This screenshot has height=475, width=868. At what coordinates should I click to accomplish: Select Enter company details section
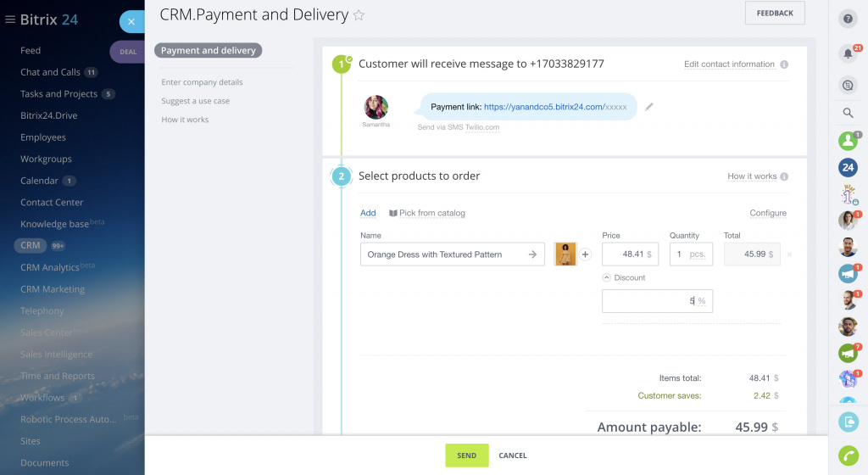[x=202, y=82]
